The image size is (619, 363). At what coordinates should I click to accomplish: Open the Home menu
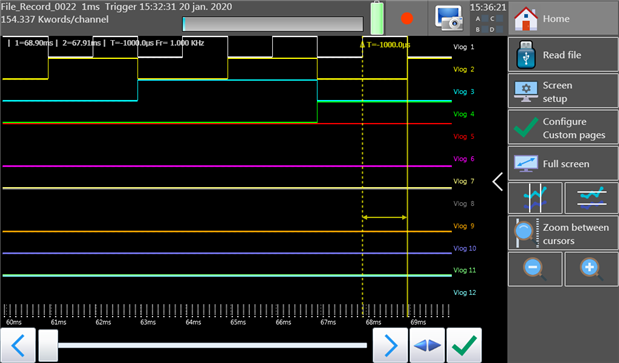click(x=563, y=18)
